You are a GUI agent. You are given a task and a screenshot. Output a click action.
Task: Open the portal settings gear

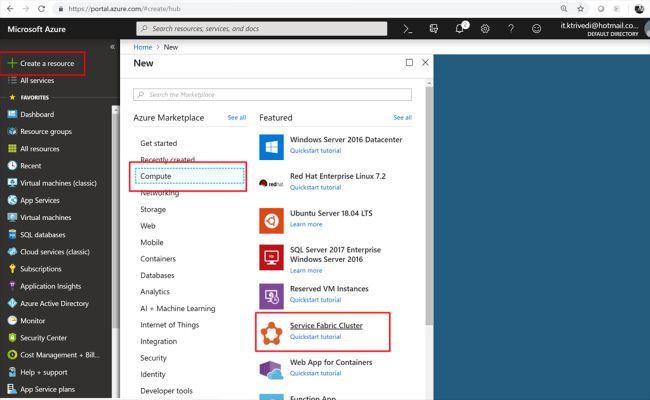tap(485, 29)
